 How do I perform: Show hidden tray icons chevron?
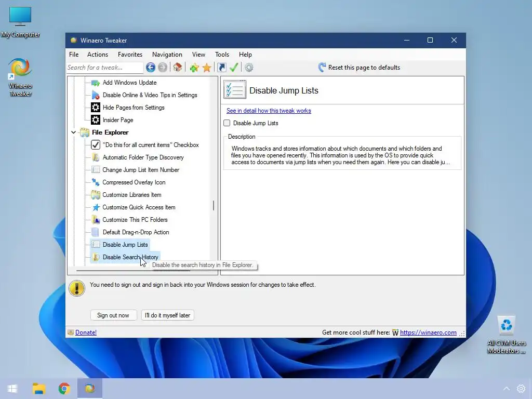point(506,389)
